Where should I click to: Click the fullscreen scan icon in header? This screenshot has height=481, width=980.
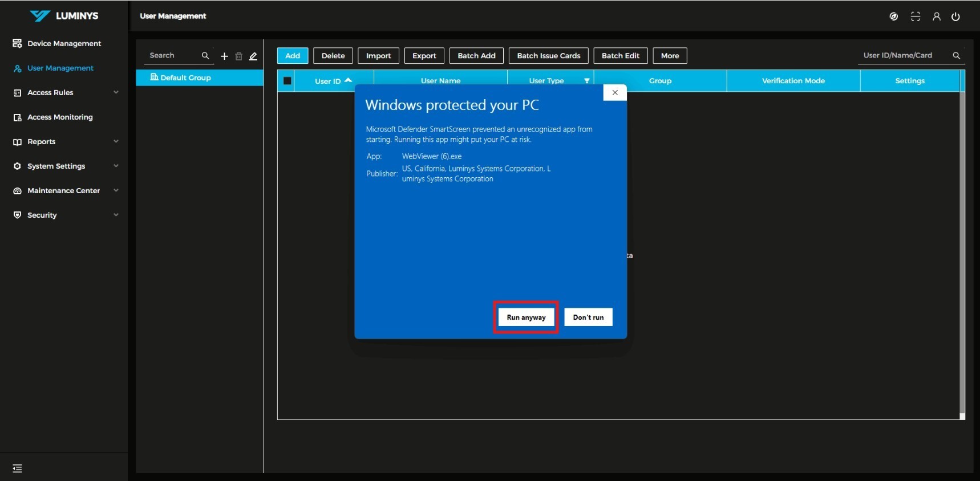[916, 17]
